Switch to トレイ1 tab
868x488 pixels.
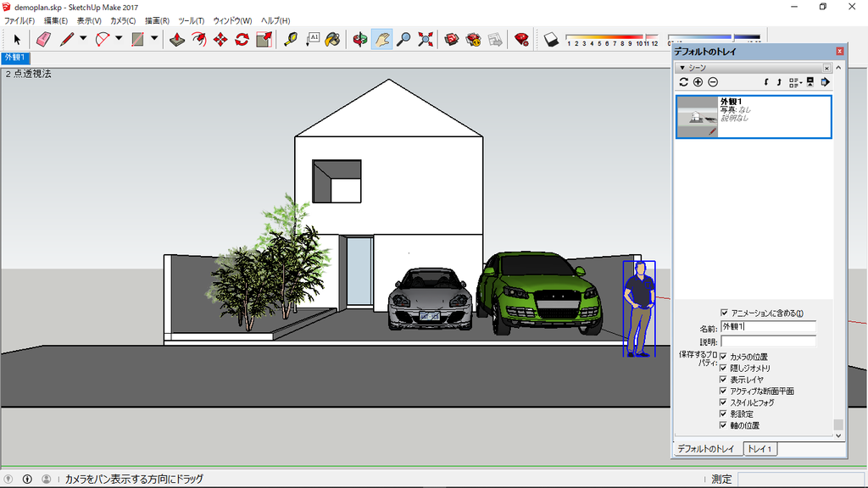[759, 449]
